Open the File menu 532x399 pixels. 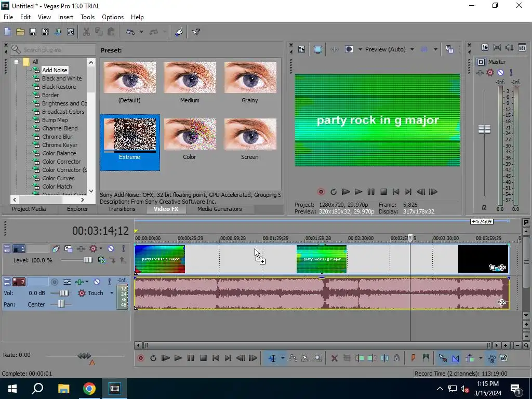pyautogui.click(x=8, y=17)
